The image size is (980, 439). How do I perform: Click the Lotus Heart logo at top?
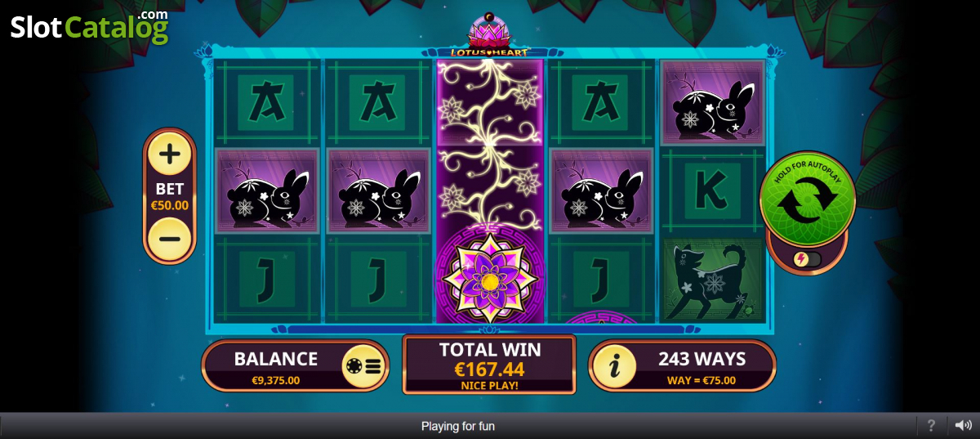pos(488,36)
